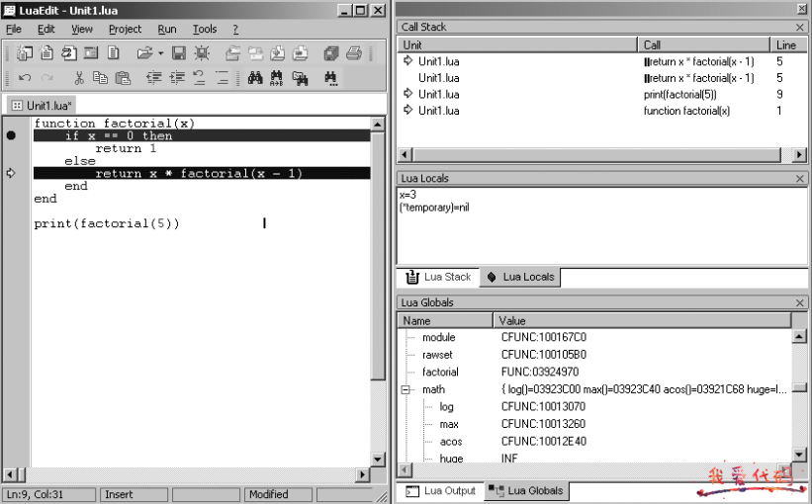Click the Cut scissors icon
Viewport: 812px width, 504px height.
click(79, 78)
